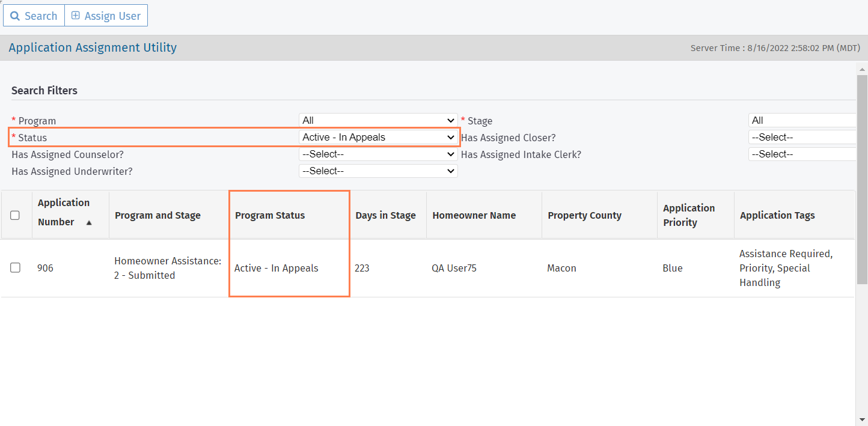The width and height of the screenshot is (868, 426).
Task: Open the Has Assigned Closer dropdown
Action: [x=802, y=137]
